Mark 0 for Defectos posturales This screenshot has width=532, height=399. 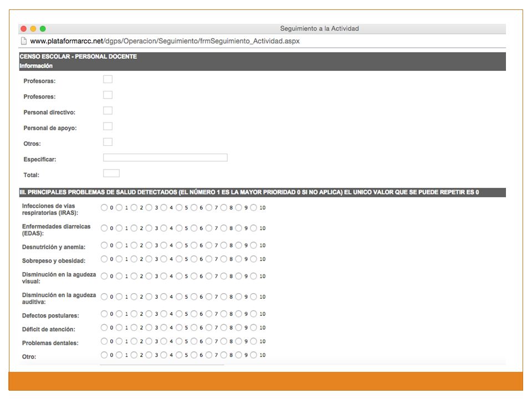(104, 314)
